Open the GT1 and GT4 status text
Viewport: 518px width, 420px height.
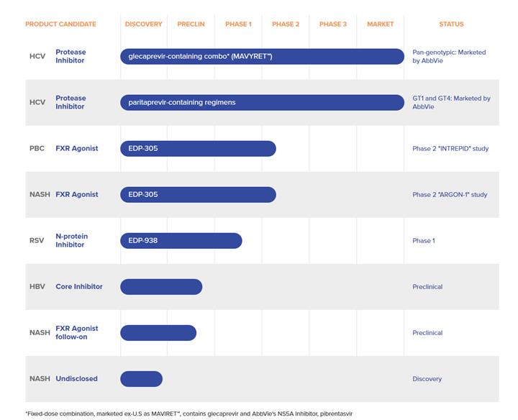click(451, 102)
